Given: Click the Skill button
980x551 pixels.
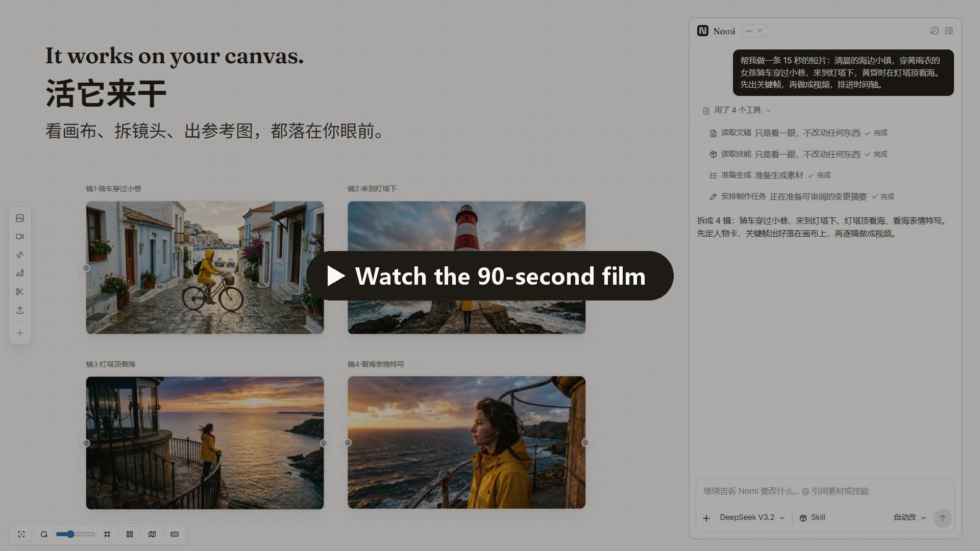Looking at the screenshot, I should (813, 518).
